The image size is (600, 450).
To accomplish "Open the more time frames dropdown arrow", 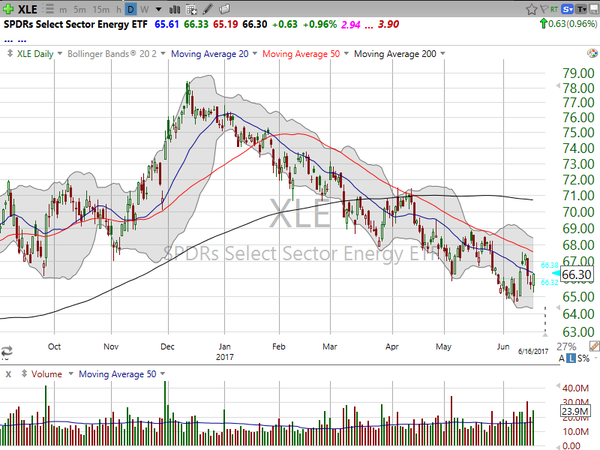I will (x=158, y=10).
